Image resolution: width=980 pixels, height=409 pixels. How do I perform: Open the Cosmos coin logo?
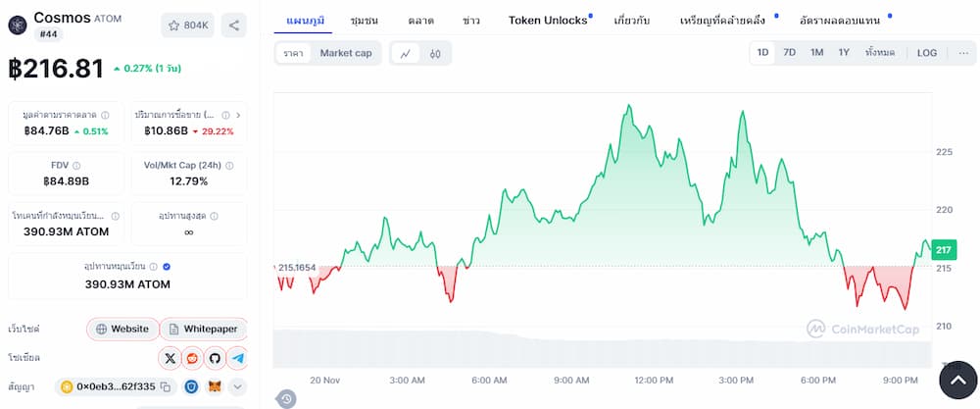click(18, 26)
